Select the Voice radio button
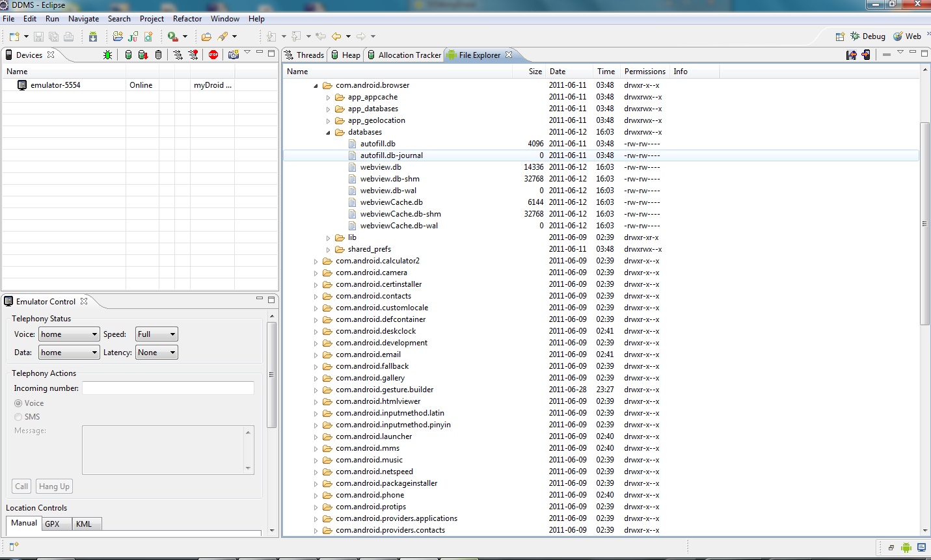 (18, 403)
